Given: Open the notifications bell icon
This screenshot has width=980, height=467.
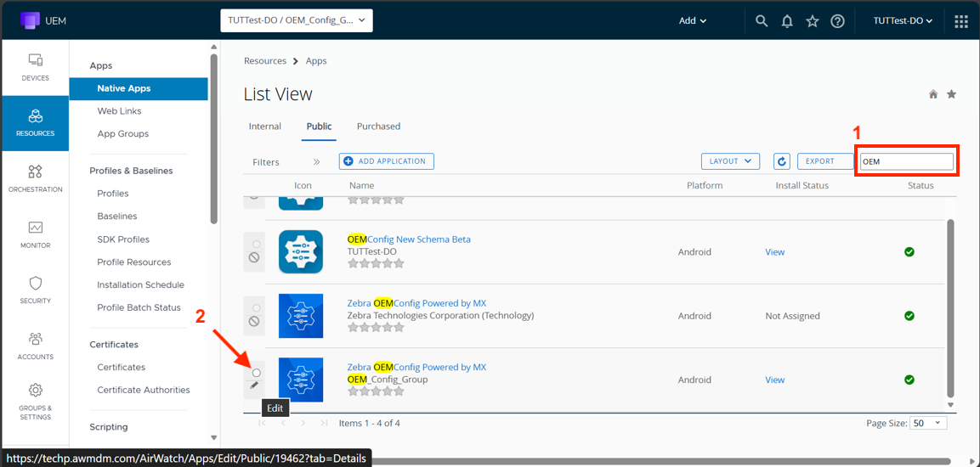Looking at the screenshot, I should click(x=787, y=21).
